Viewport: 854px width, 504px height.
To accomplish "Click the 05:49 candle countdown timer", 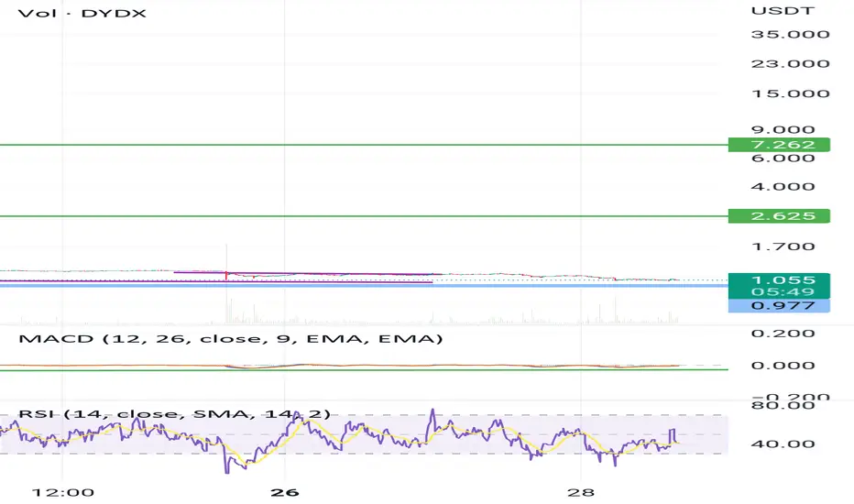I will tap(783, 292).
